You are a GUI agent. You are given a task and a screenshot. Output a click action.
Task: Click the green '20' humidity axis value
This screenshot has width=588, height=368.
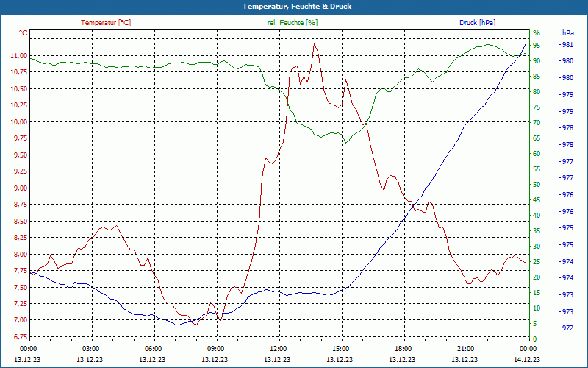[x=537, y=277]
